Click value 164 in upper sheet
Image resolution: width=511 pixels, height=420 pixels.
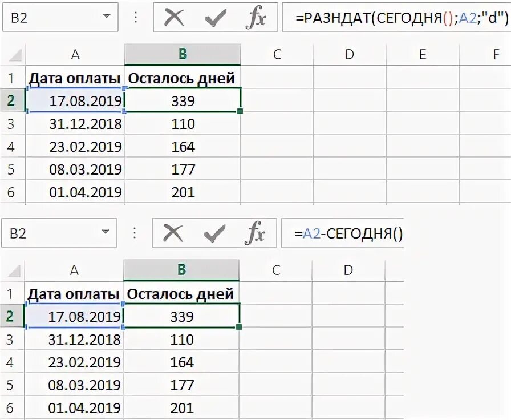point(182,146)
